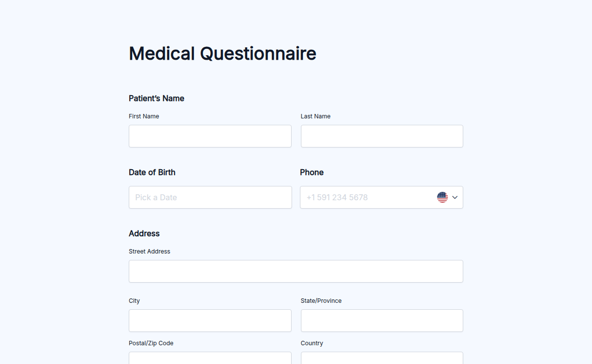Click the First Name label text

click(x=144, y=116)
